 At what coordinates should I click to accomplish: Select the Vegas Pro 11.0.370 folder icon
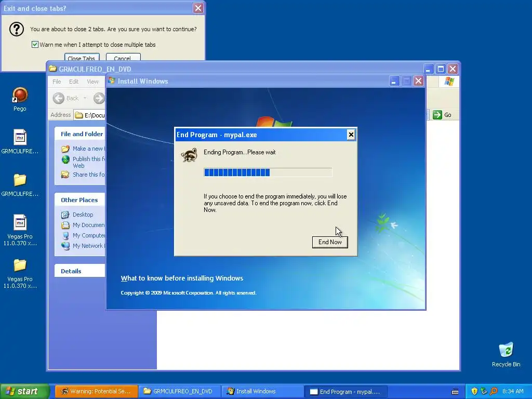[20, 273]
